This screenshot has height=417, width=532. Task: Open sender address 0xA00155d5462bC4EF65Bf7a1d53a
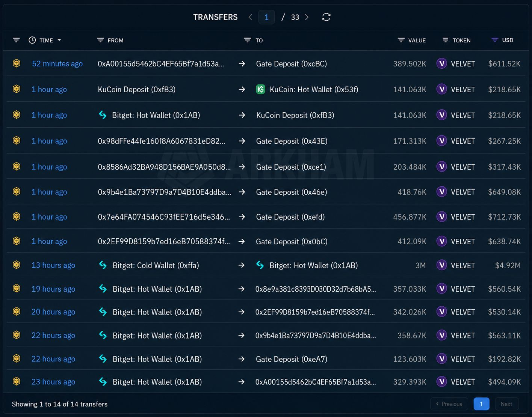tap(161, 63)
